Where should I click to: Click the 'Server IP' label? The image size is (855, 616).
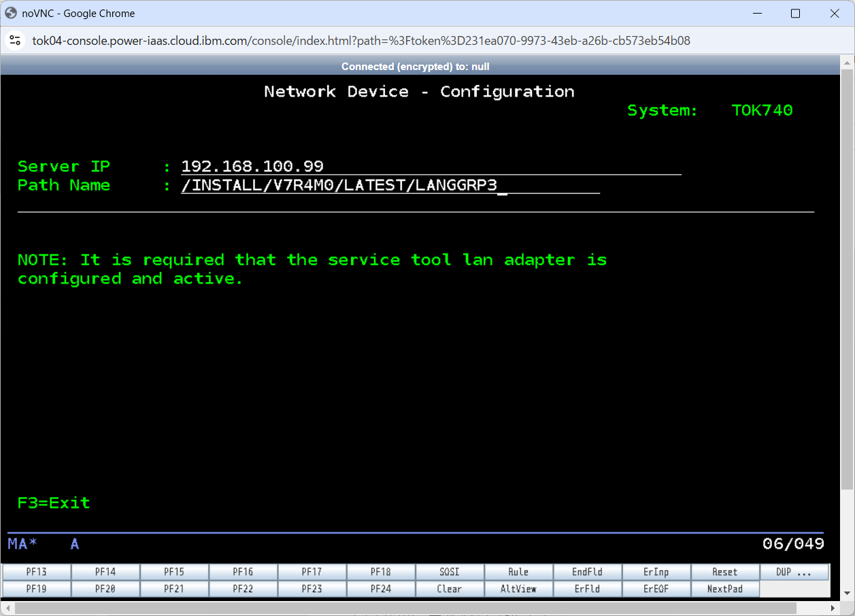[64, 167]
